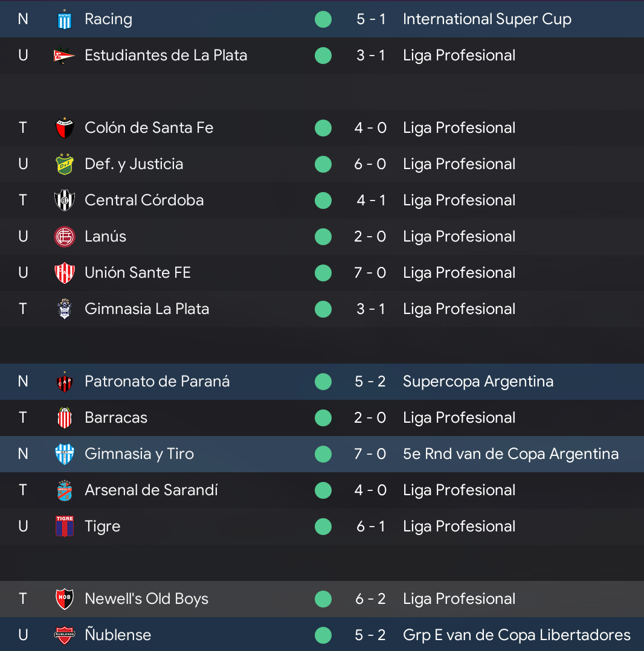Click the Estudiantes de La Plata badge
This screenshot has height=651, width=644.
(65, 55)
